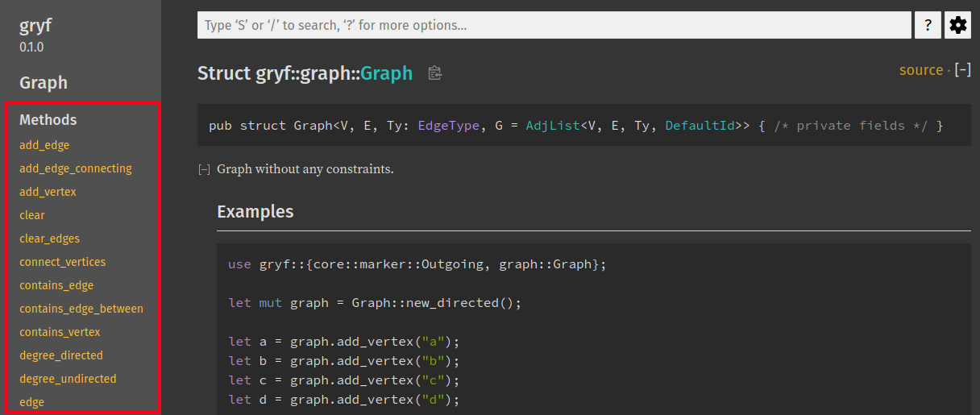Viewport: 980px width, 415px height.
Task: Collapse all docs with [-] toggle
Action: 963,70
